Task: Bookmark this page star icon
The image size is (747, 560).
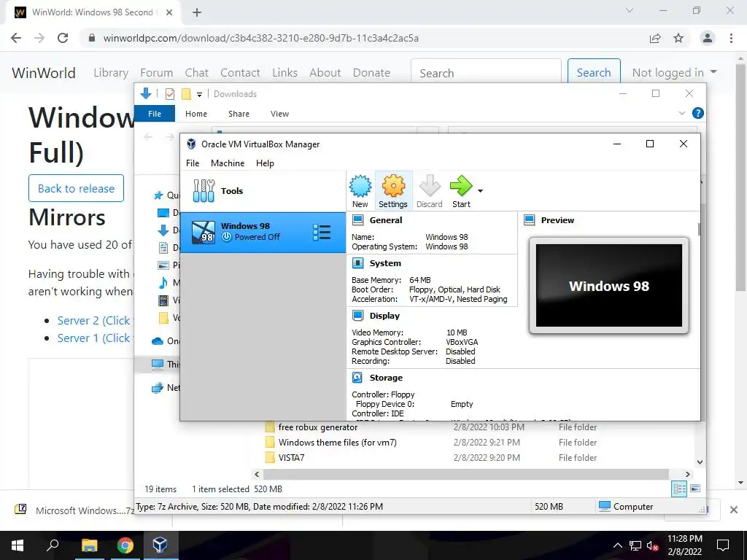Action: [x=678, y=38]
